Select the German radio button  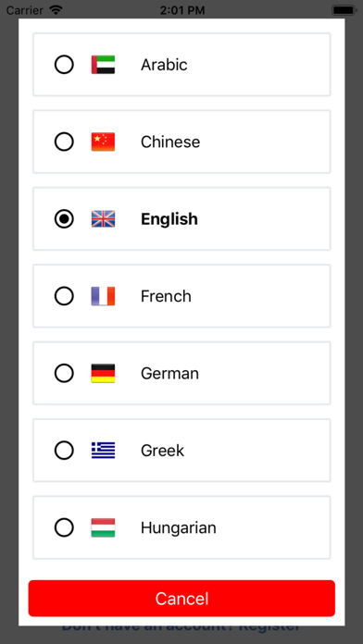coord(64,373)
